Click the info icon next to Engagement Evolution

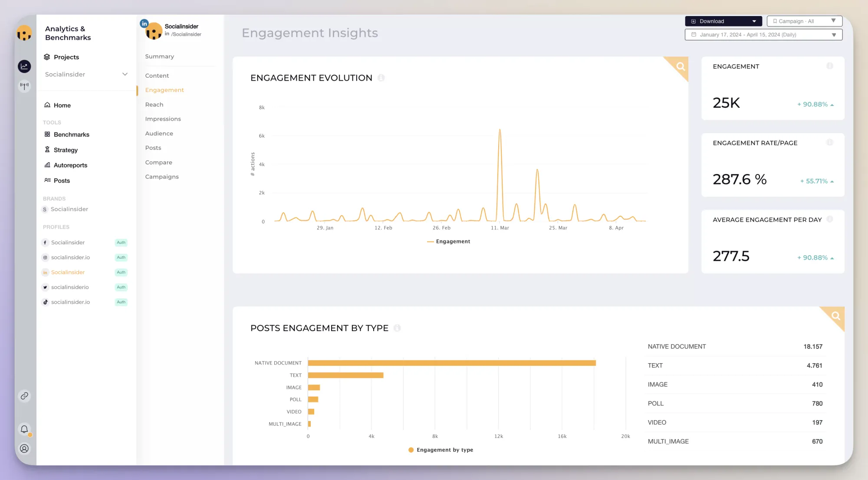(381, 78)
